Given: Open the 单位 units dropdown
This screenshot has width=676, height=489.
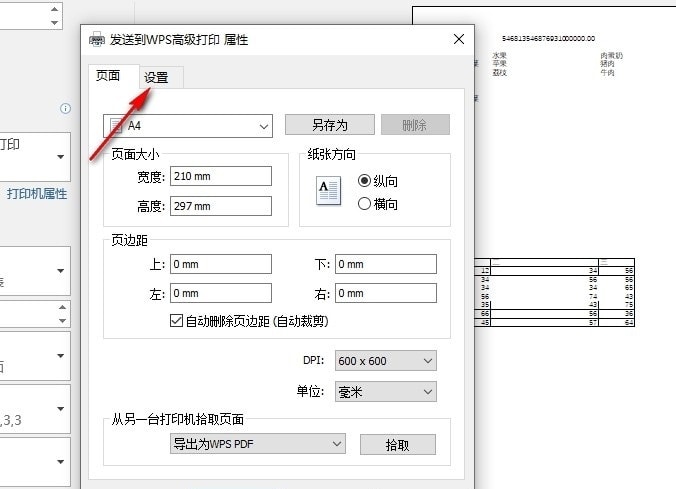Looking at the screenshot, I should 385,391.
